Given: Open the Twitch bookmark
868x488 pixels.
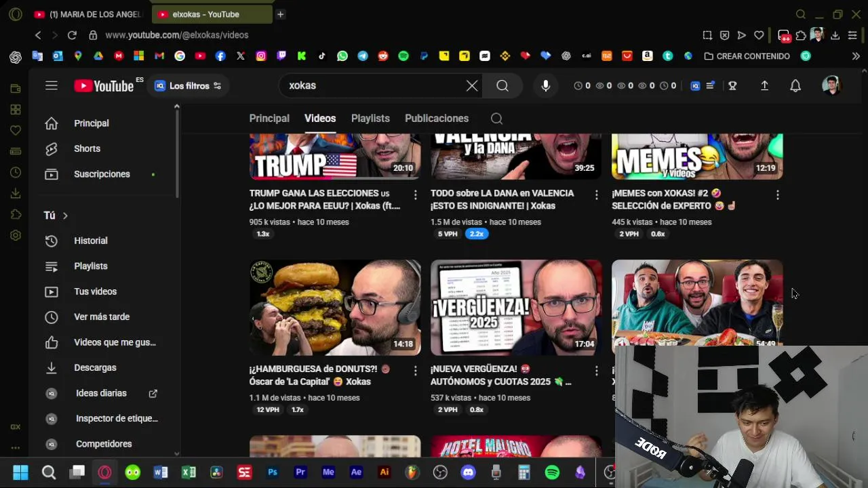Looking at the screenshot, I should [x=281, y=56].
